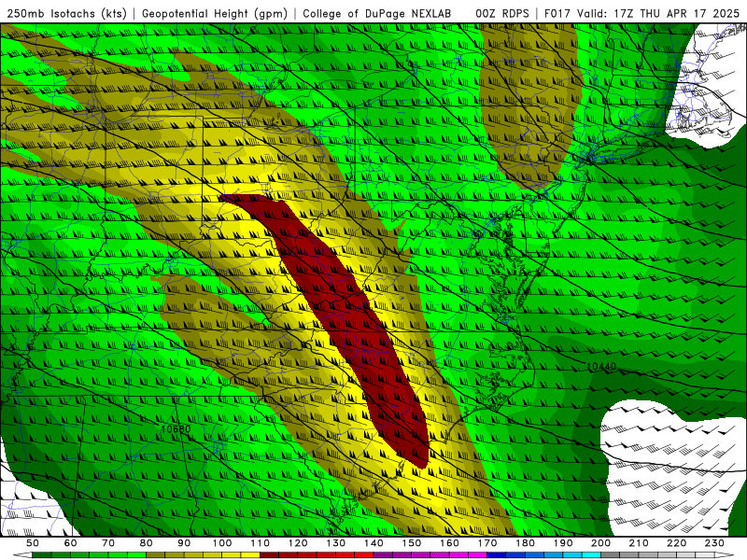Image resolution: width=747 pixels, height=560 pixels.
Task: Select the darkest green swatch under 50
Action: coord(42,555)
